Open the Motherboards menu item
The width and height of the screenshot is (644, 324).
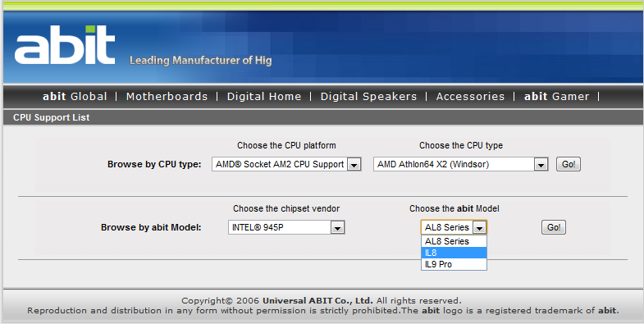[x=167, y=97]
